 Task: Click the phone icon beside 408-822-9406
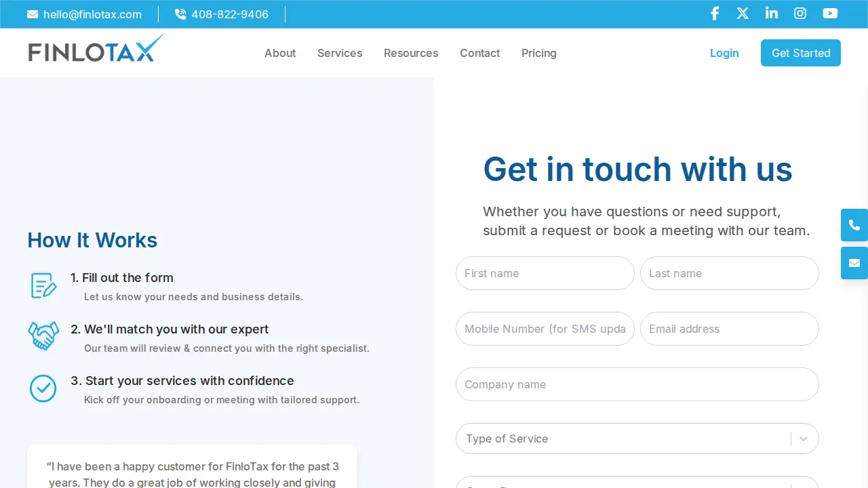pyautogui.click(x=180, y=14)
